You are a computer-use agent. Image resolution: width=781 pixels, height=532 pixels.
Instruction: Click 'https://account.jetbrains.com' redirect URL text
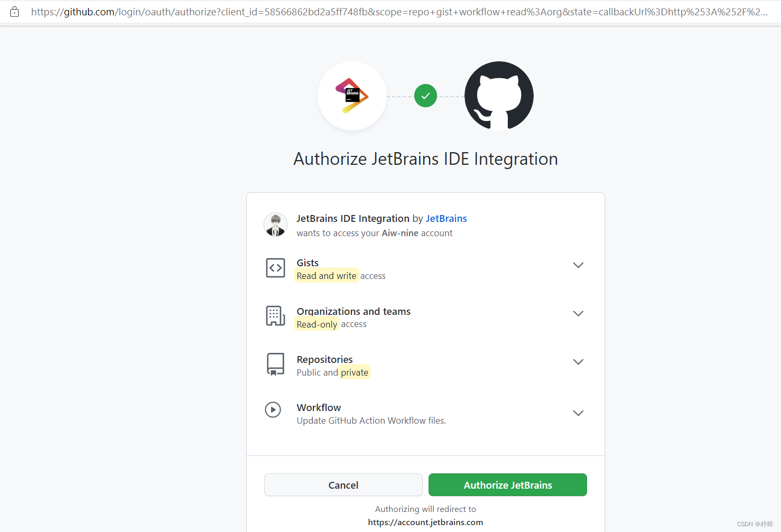coord(425,522)
